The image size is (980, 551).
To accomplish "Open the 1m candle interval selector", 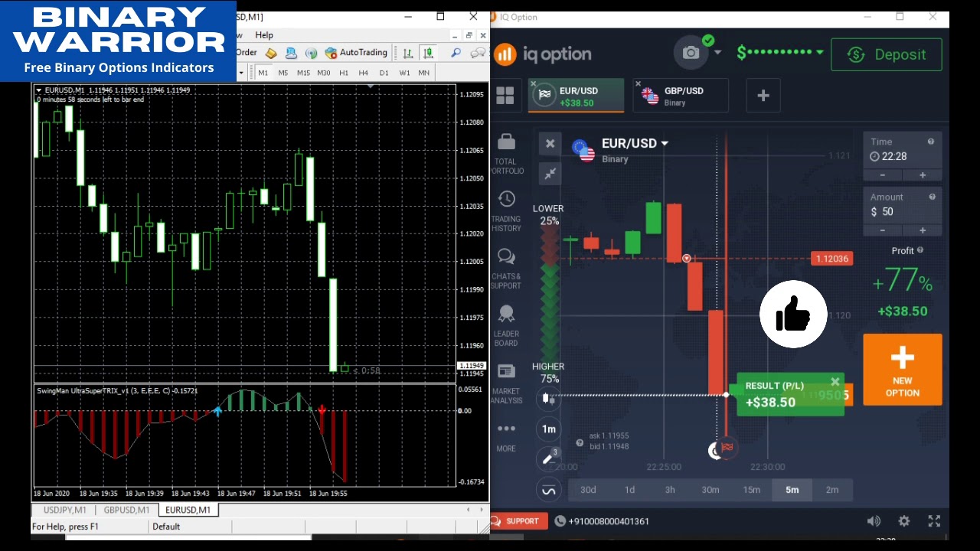I will 548,429.
